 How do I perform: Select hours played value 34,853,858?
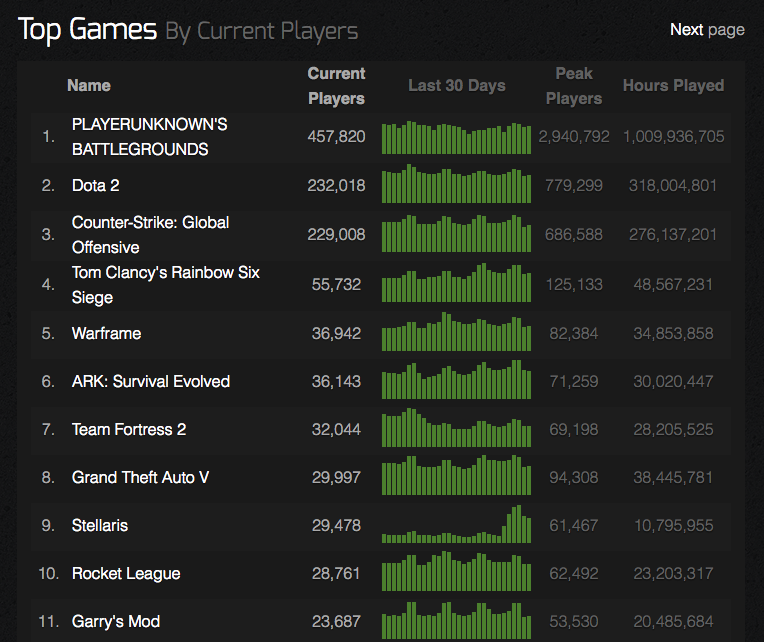tap(673, 334)
